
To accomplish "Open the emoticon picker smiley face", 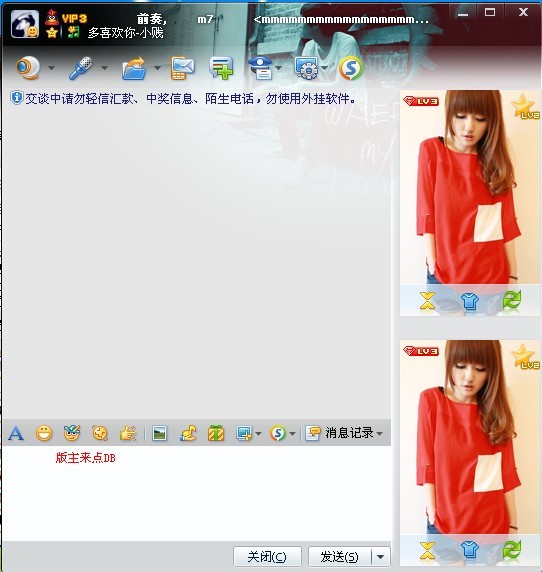I will pyautogui.click(x=44, y=433).
